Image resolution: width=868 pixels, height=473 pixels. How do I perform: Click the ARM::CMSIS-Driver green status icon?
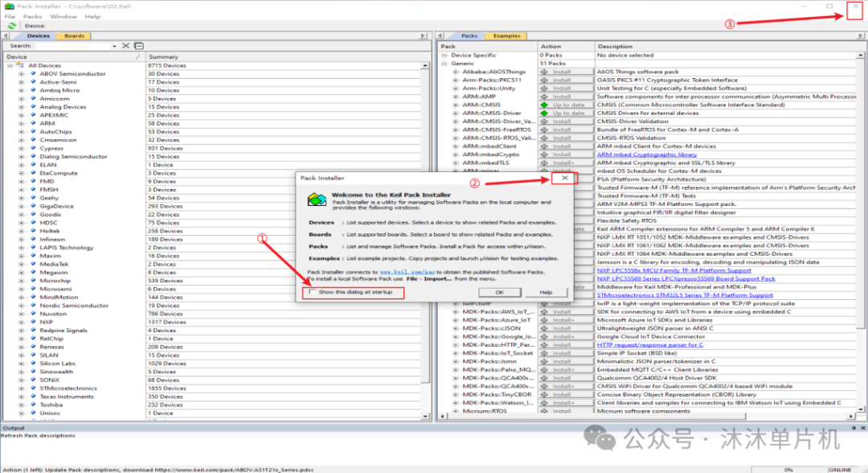tap(544, 113)
